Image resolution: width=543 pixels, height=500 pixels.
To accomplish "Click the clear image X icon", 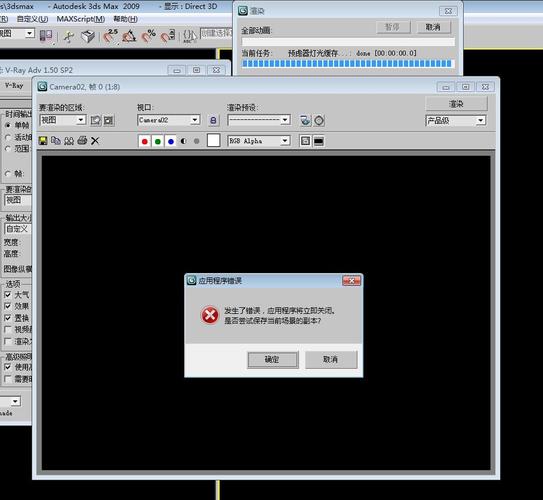I will pyautogui.click(x=95, y=141).
